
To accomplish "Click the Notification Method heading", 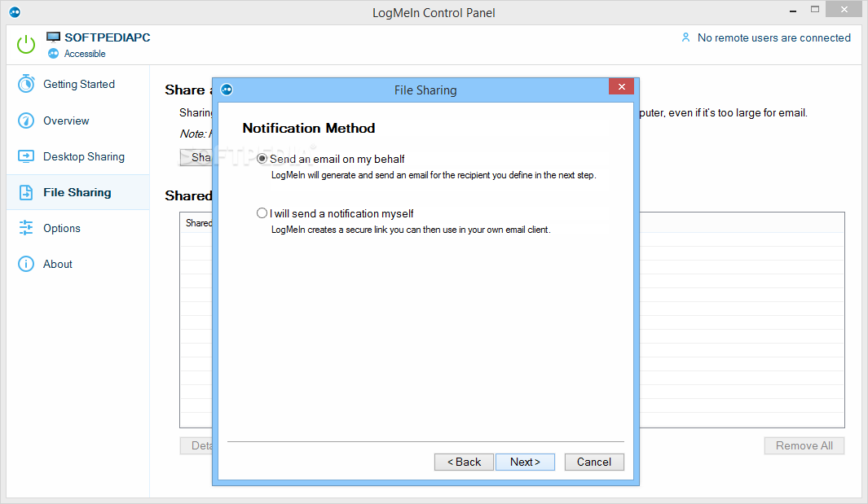I will point(309,129).
